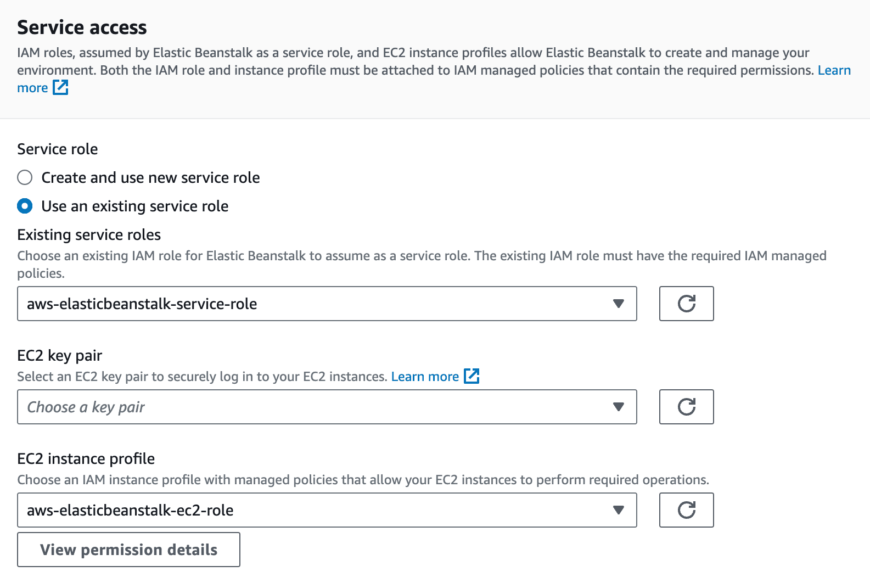Click the external link icon beside key pair Learn more

472,376
